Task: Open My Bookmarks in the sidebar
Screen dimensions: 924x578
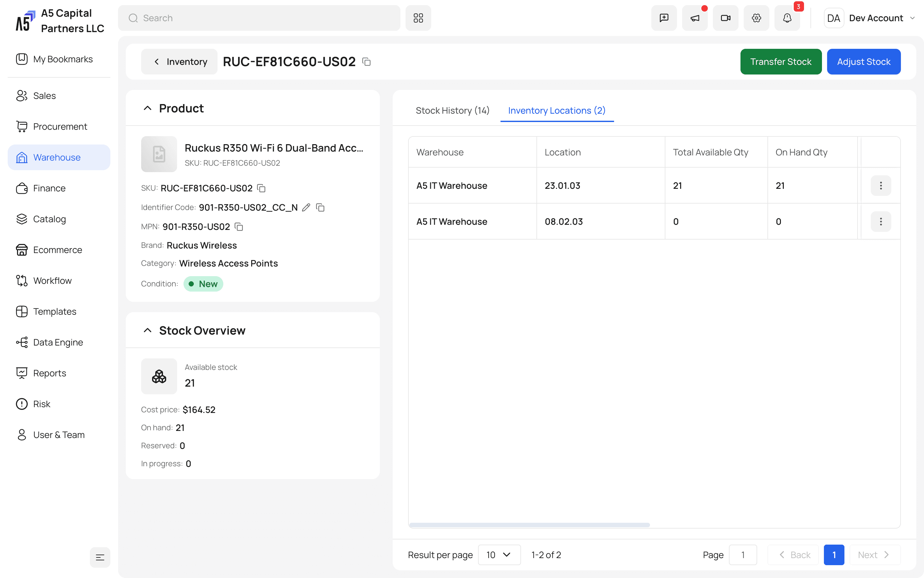Action: click(x=59, y=59)
